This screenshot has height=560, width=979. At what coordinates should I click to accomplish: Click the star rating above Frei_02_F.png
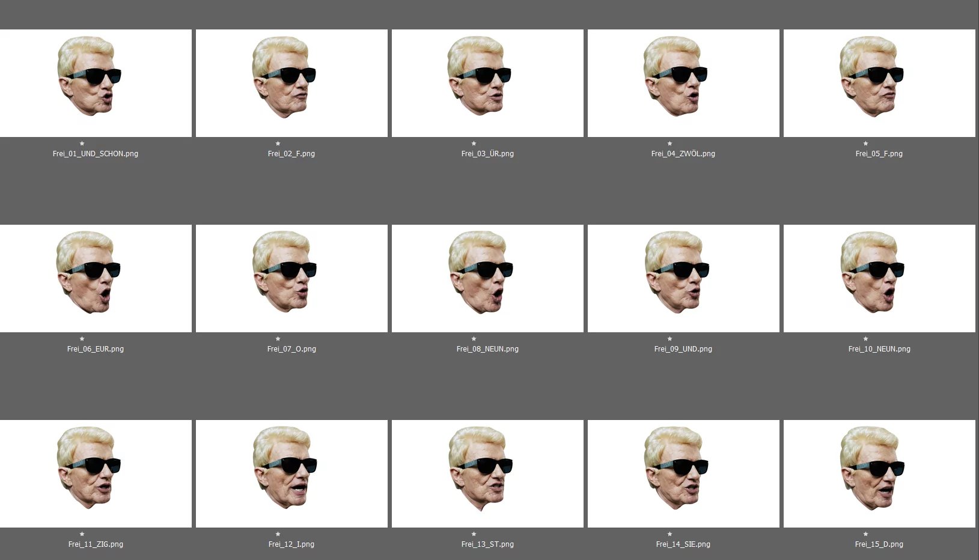pyautogui.click(x=278, y=144)
